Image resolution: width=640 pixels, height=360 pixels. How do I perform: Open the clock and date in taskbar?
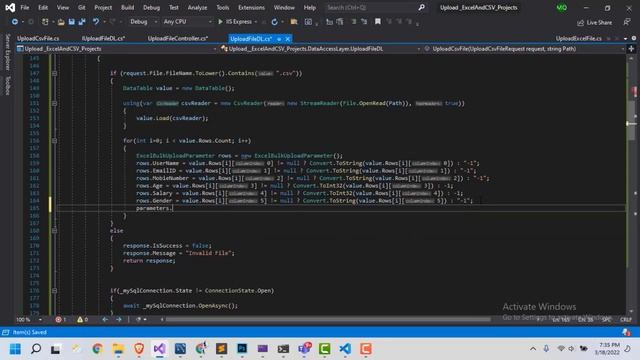click(x=607, y=349)
